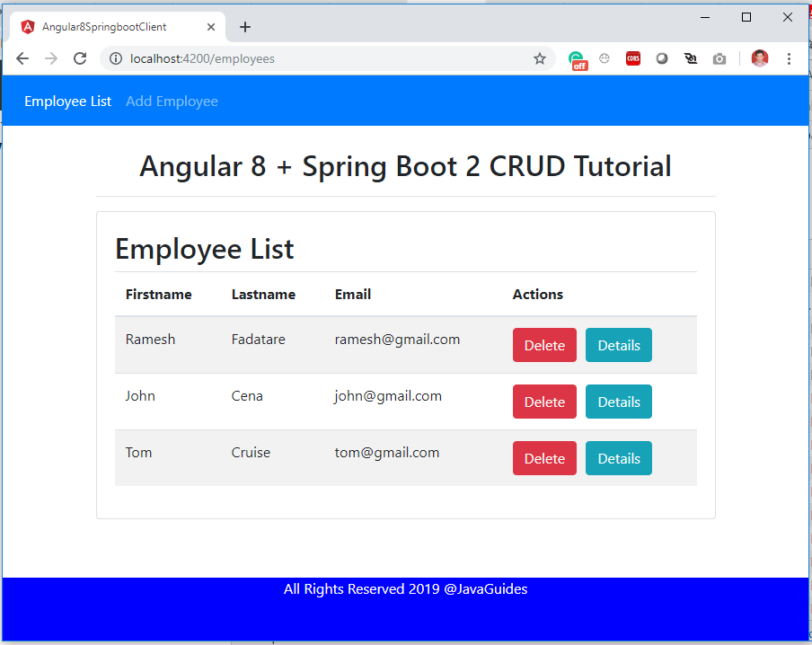Click the Email column header
Image resolution: width=812 pixels, height=645 pixels.
(x=353, y=295)
